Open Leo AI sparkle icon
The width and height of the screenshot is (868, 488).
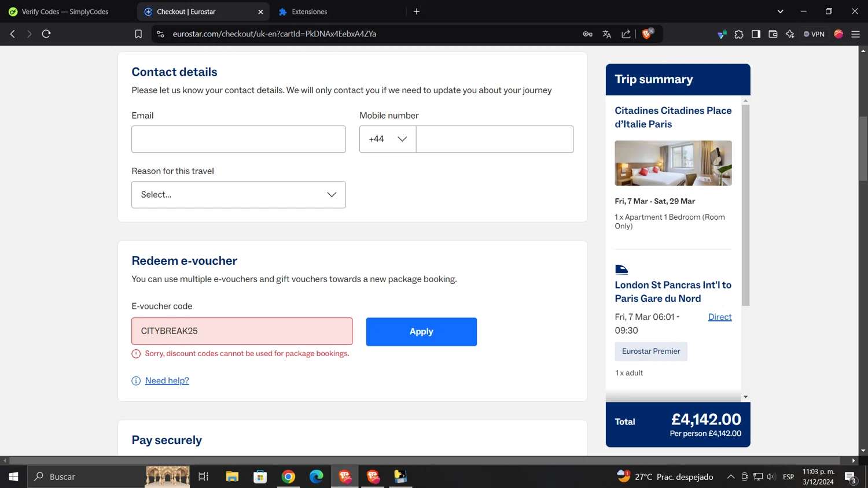790,34
